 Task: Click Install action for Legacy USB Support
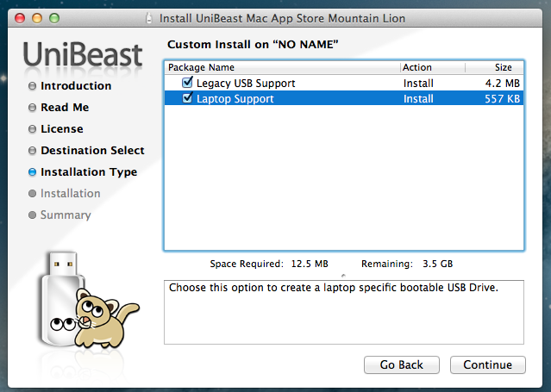point(418,84)
